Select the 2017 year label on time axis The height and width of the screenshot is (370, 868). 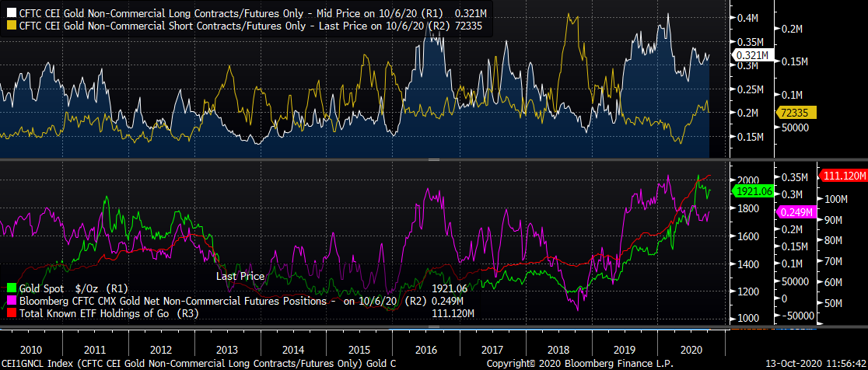click(x=492, y=350)
